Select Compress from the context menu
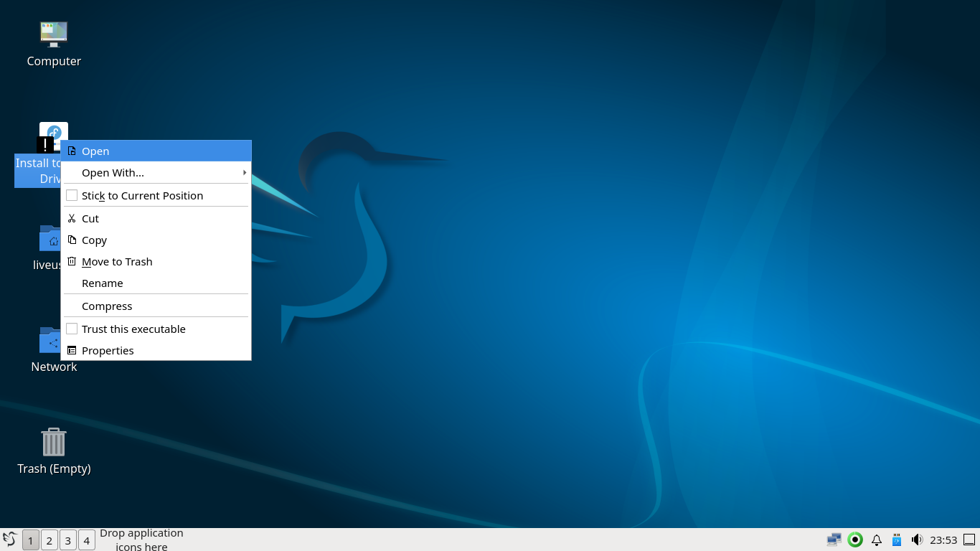 click(x=156, y=306)
